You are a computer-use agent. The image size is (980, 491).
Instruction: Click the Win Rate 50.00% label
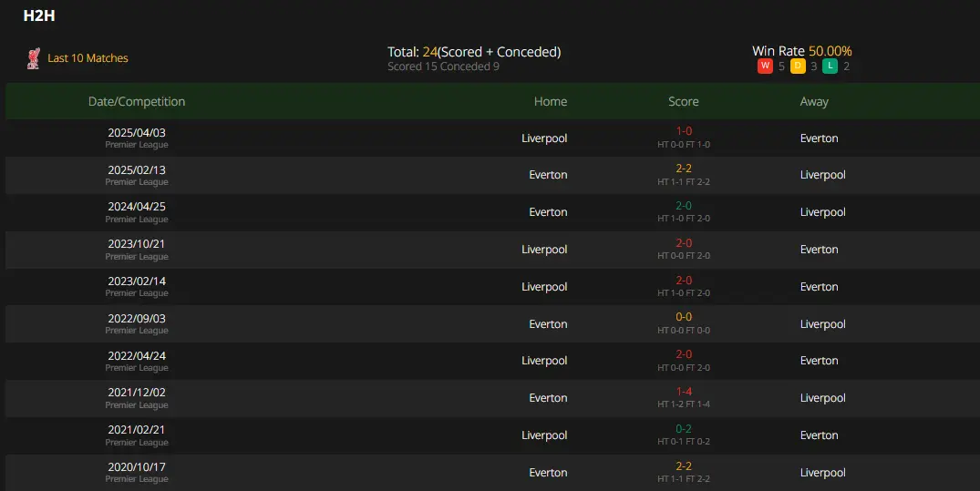pos(802,51)
